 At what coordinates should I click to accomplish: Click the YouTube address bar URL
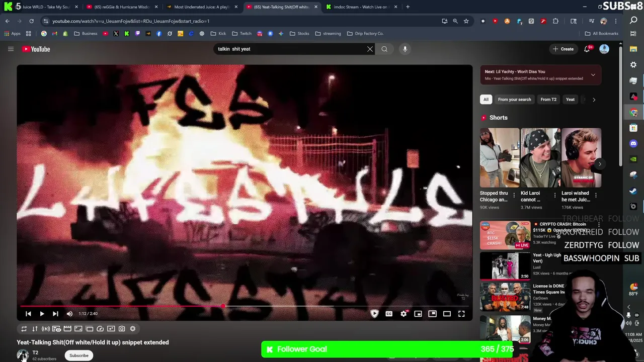[x=131, y=21]
